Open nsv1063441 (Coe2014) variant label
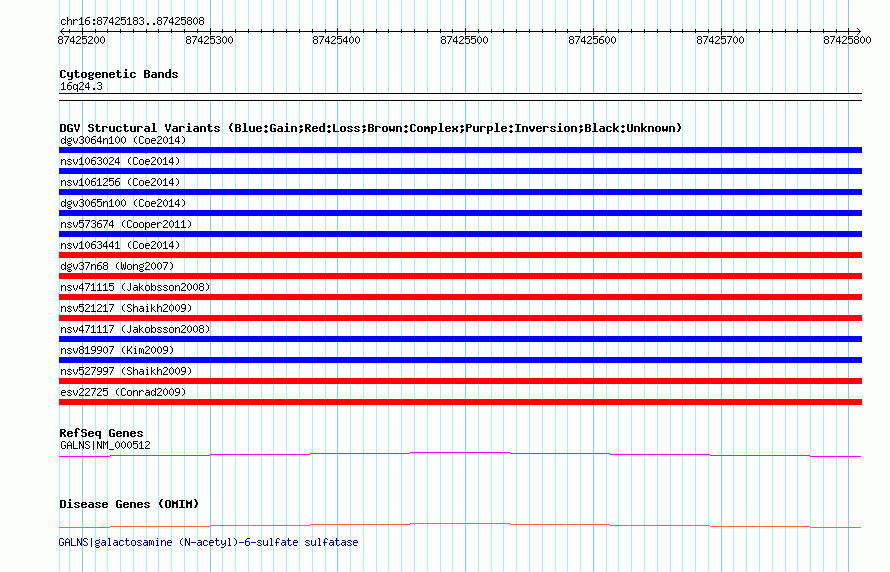Screen dimensions: 890x572 120,245
